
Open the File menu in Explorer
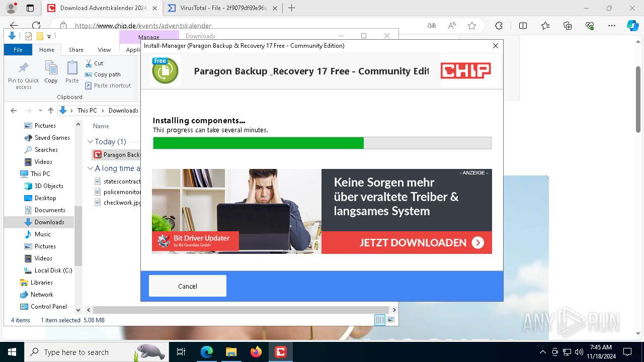point(18,50)
